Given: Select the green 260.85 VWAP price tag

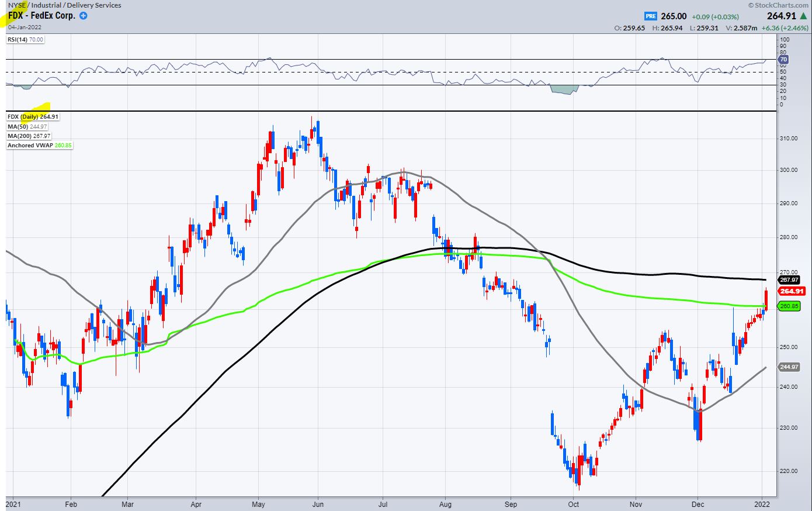Looking at the screenshot, I should [789, 306].
